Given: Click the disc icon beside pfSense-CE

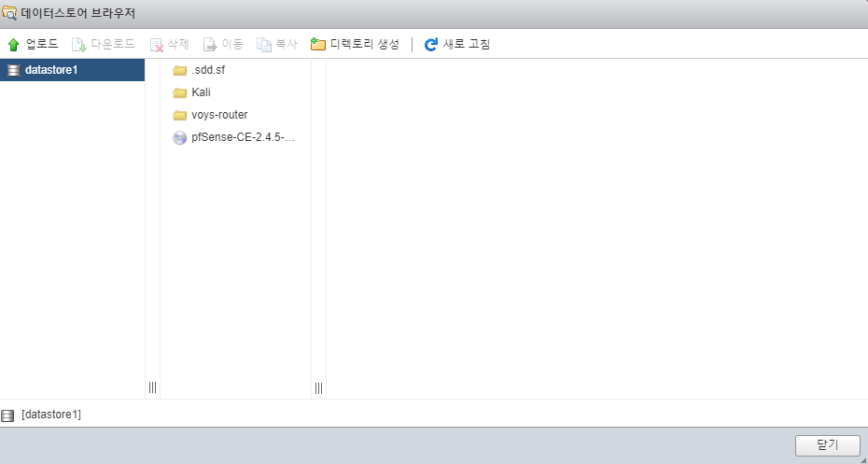Looking at the screenshot, I should 179,138.
